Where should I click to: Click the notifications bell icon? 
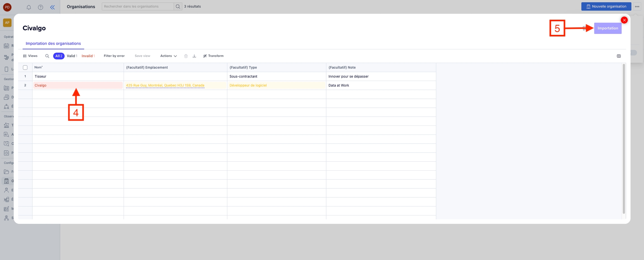tap(29, 7)
